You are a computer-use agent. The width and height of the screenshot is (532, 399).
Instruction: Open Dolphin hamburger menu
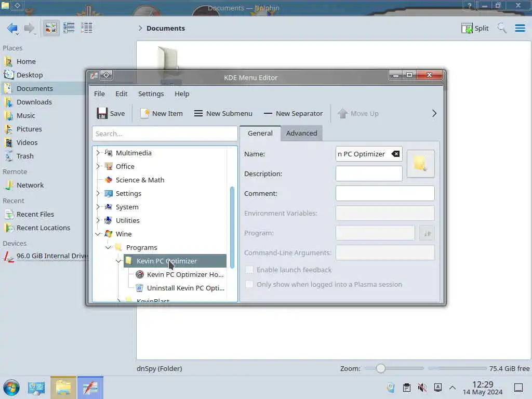tap(520, 28)
